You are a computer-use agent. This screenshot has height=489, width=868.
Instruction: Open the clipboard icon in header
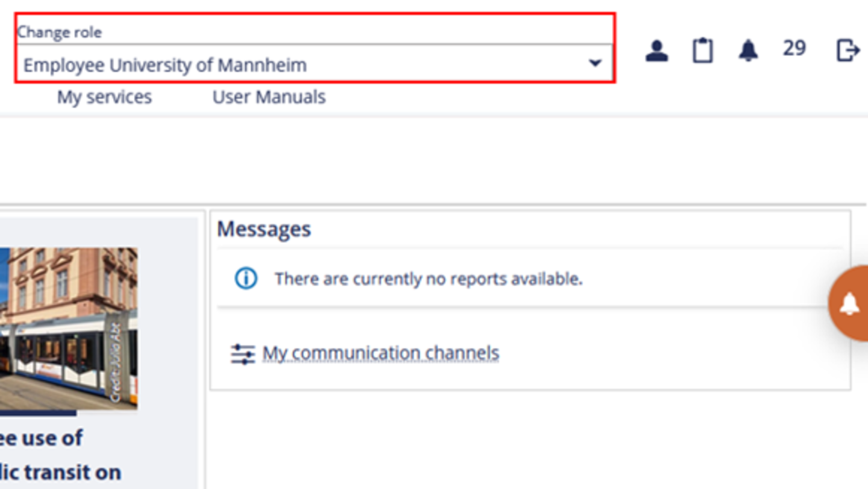click(702, 51)
